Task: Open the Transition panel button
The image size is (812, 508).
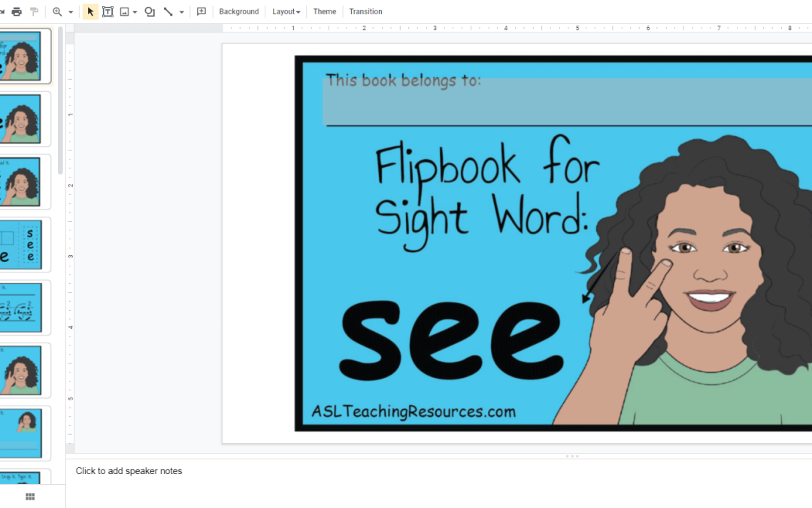Action: (365, 11)
